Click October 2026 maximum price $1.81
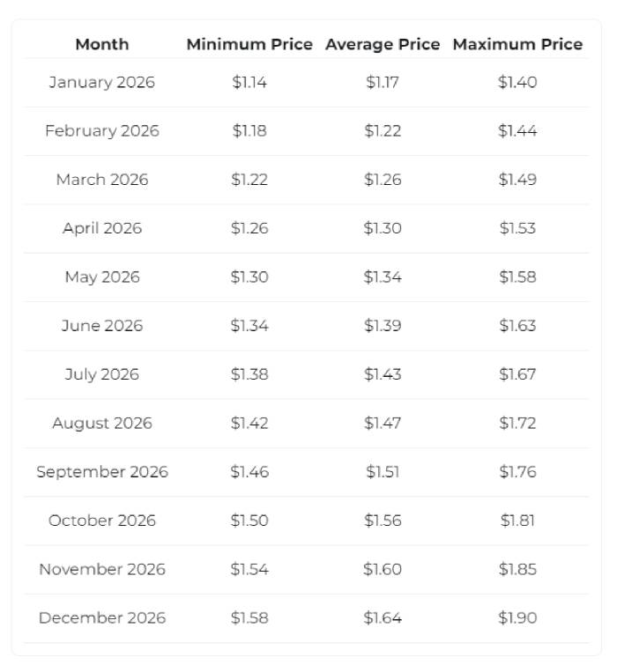The width and height of the screenshot is (617, 672). coord(517,521)
